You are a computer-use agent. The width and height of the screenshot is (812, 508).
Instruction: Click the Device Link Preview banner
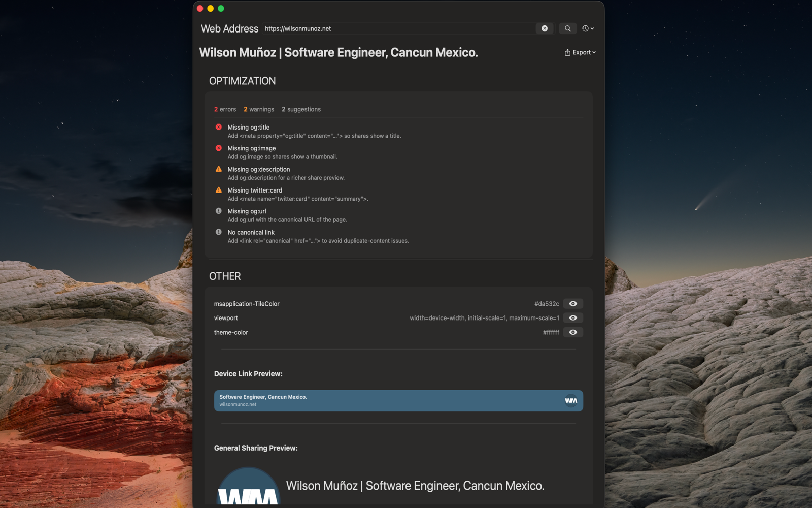398,401
